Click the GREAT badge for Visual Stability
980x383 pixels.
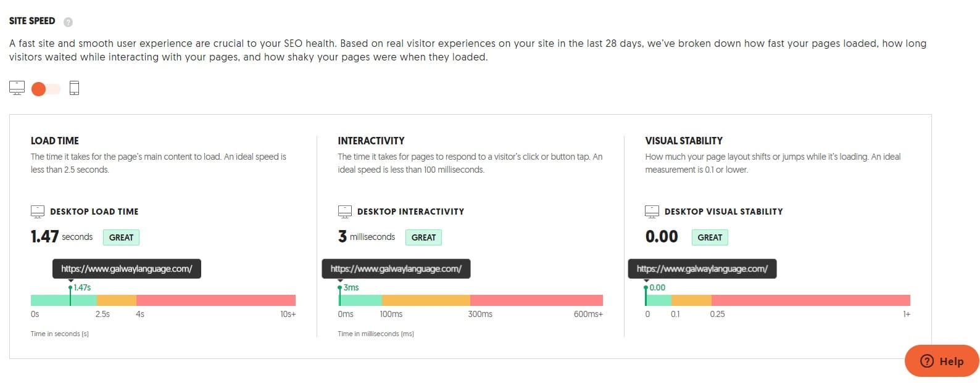(710, 237)
